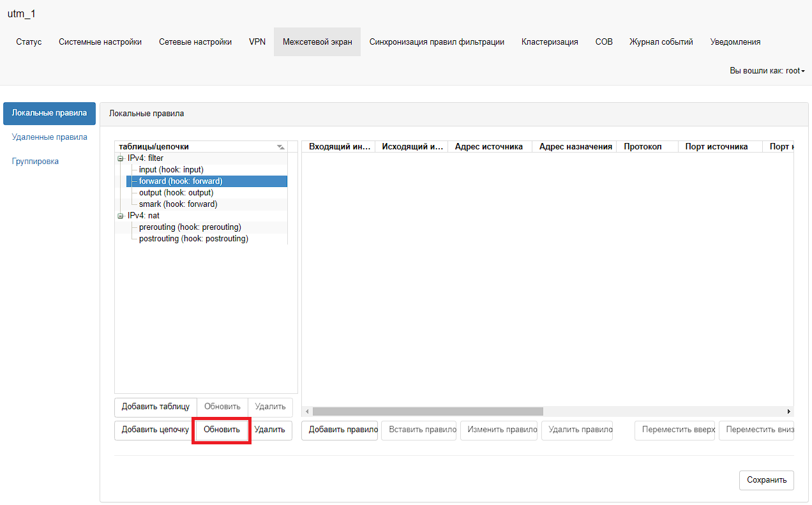Click the horizontal scrollbar right arrow
The height and width of the screenshot is (505, 812).
(788, 412)
